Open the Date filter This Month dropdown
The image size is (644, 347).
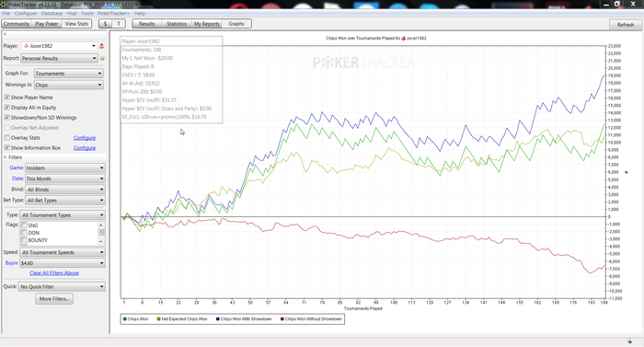tap(65, 179)
